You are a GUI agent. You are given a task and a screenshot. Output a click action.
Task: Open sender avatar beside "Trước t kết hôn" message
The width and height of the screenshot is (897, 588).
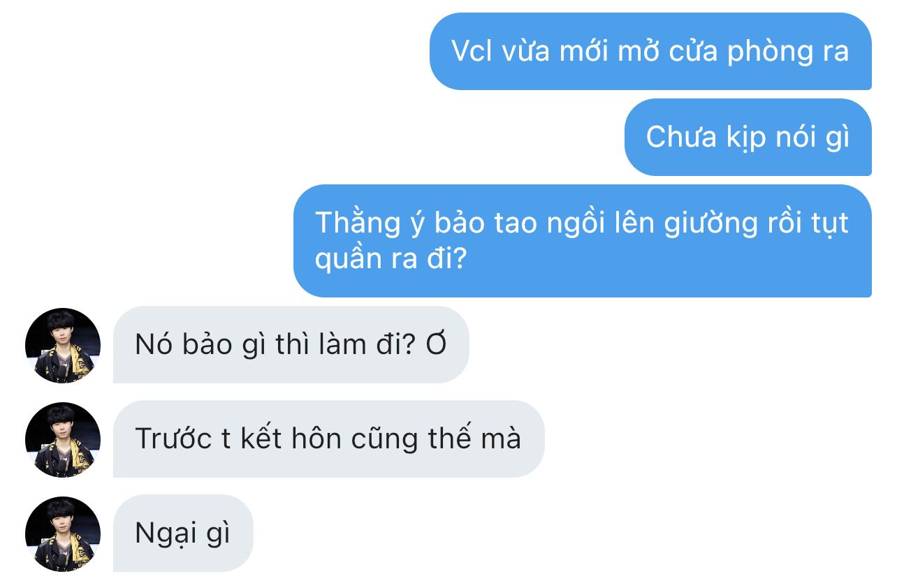pos(63,439)
